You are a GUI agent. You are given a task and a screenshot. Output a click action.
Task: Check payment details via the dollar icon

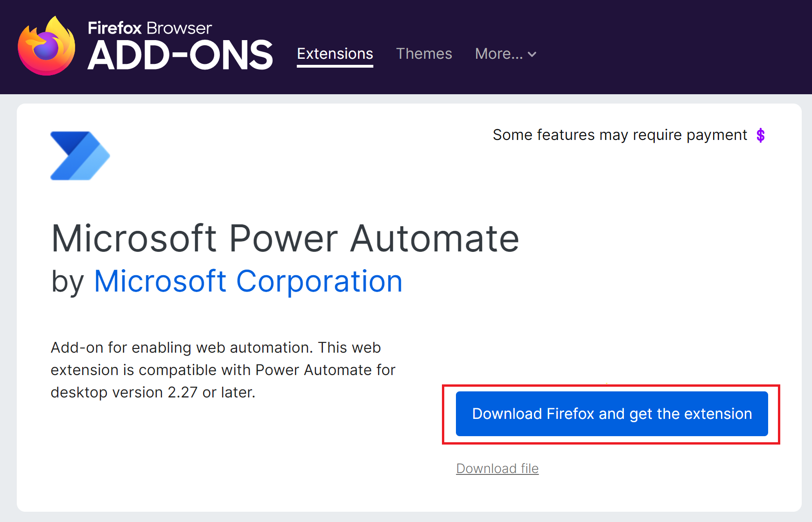click(x=761, y=135)
